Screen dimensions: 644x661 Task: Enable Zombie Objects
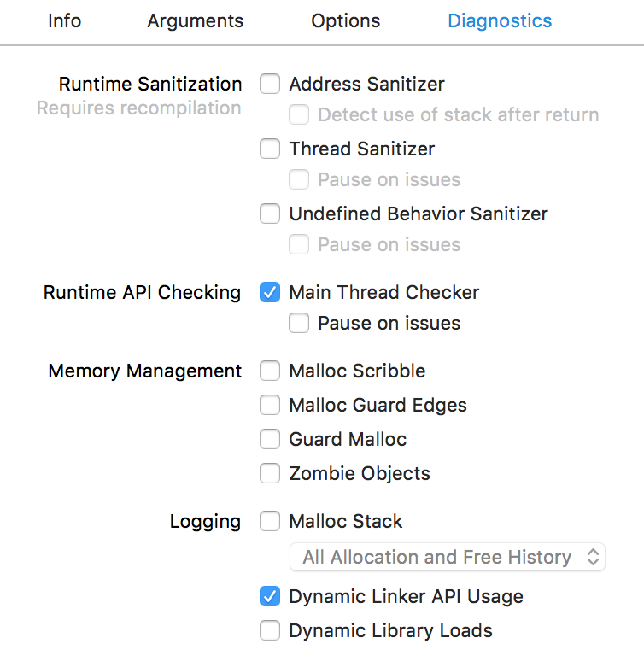pos(270,473)
